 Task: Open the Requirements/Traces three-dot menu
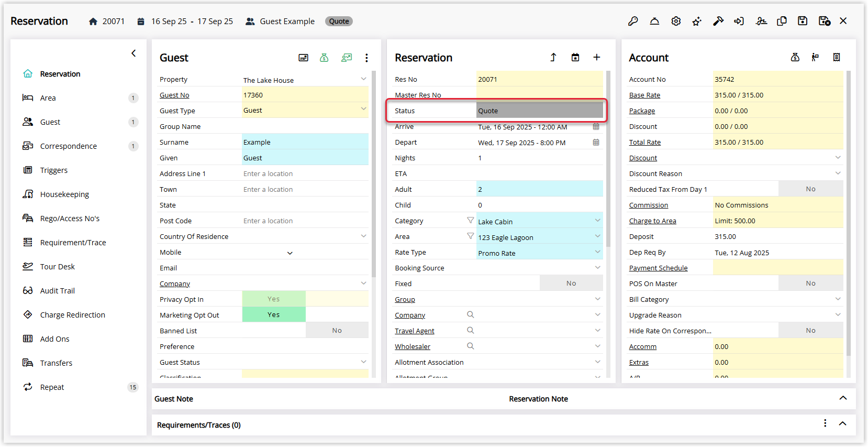click(x=825, y=423)
